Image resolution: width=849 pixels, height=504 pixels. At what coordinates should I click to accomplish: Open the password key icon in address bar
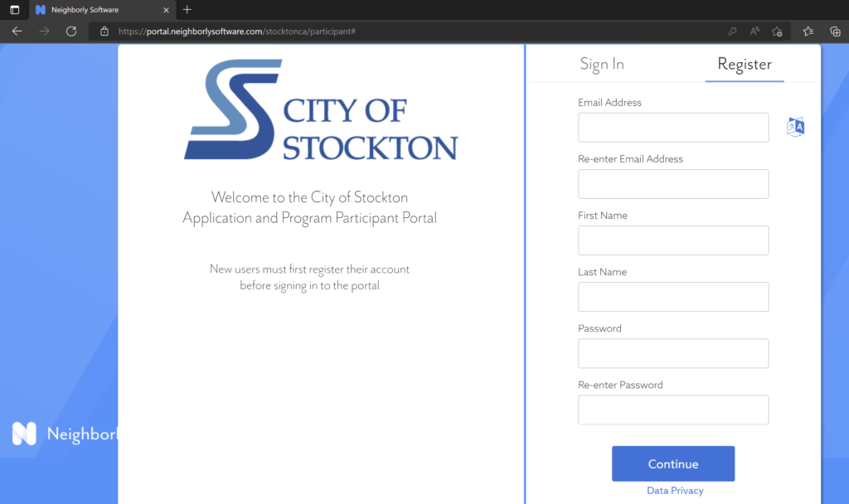pyautogui.click(x=732, y=31)
